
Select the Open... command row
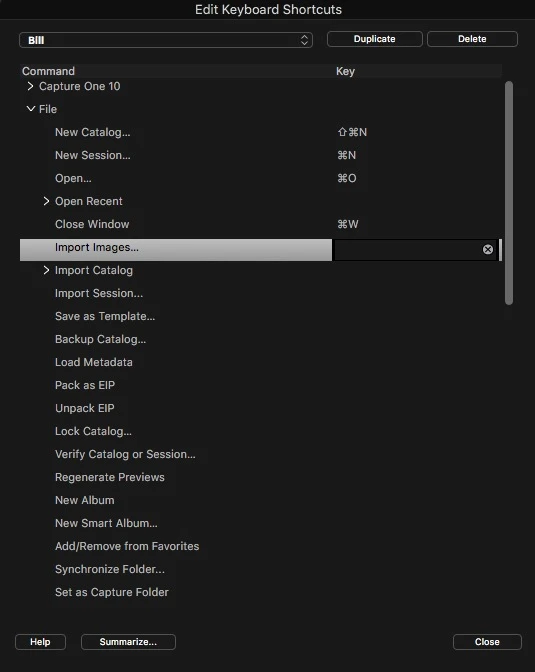point(261,178)
